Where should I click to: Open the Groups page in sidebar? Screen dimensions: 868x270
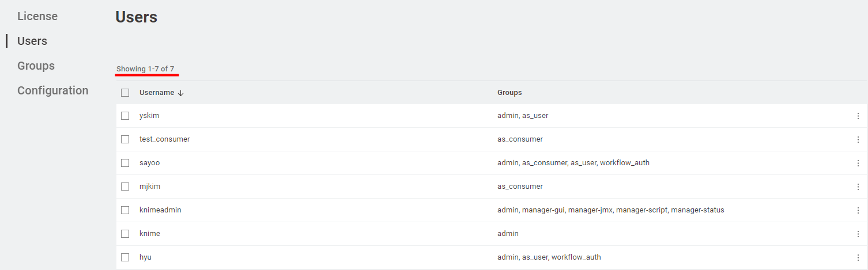click(x=36, y=66)
